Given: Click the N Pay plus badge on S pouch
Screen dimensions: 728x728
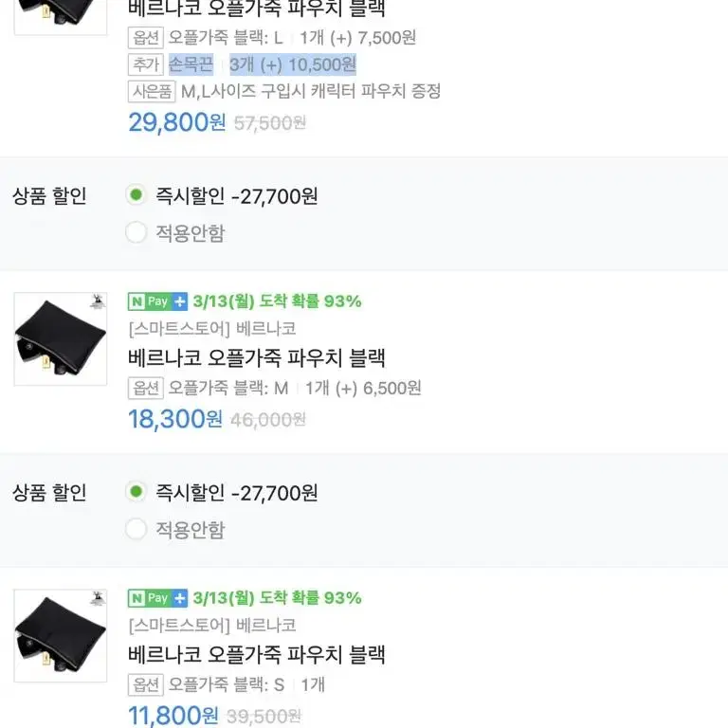Looking at the screenshot, I should pos(157,598).
